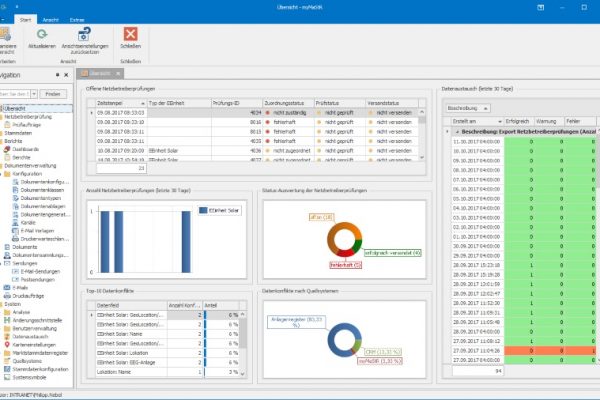Open Berichte item under Dashboards

(21, 157)
